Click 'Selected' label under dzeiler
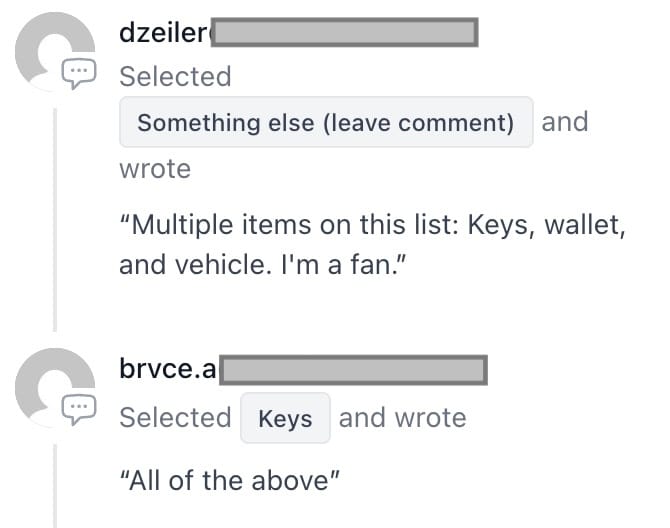Screen dimensions: 670x528 (x=175, y=77)
